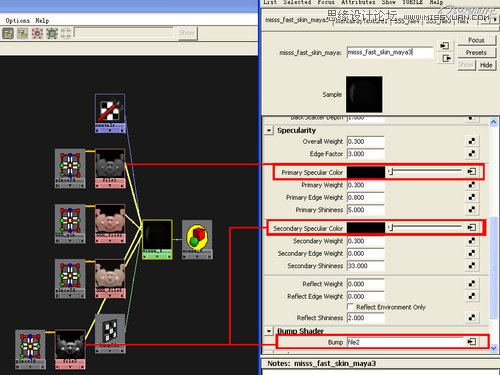Click the map button for Secondary Weight
The image size is (500, 375).
coord(472,240)
